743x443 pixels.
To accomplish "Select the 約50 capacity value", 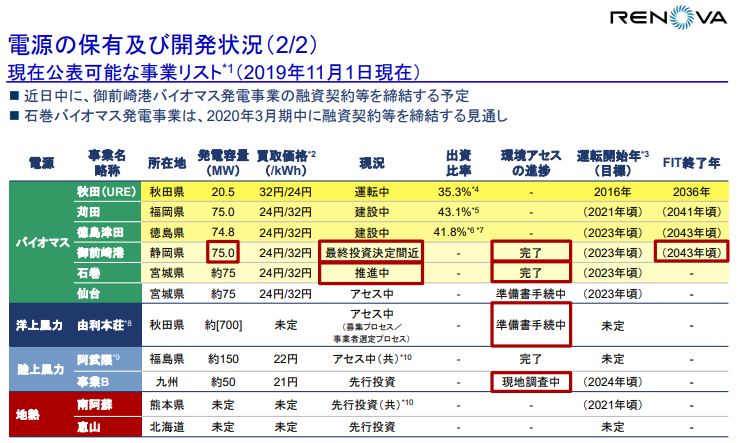I will pyautogui.click(x=223, y=382).
